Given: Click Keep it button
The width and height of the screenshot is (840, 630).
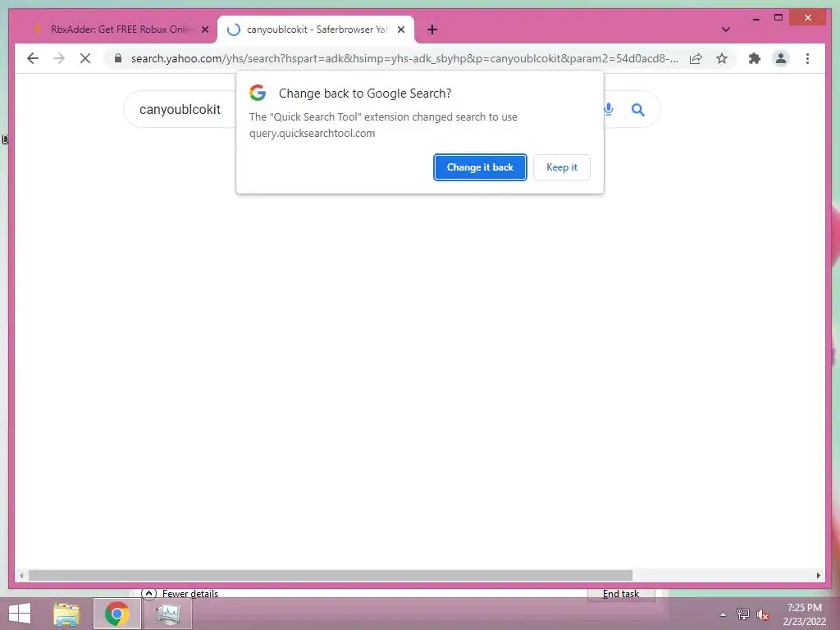Looking at the screenshot, I should coord(561,167).
